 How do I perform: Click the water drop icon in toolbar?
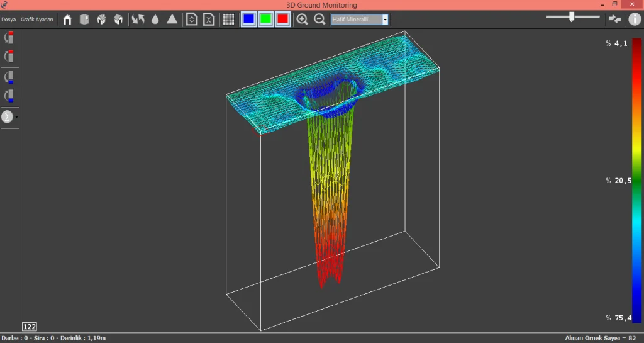[155, 20]
